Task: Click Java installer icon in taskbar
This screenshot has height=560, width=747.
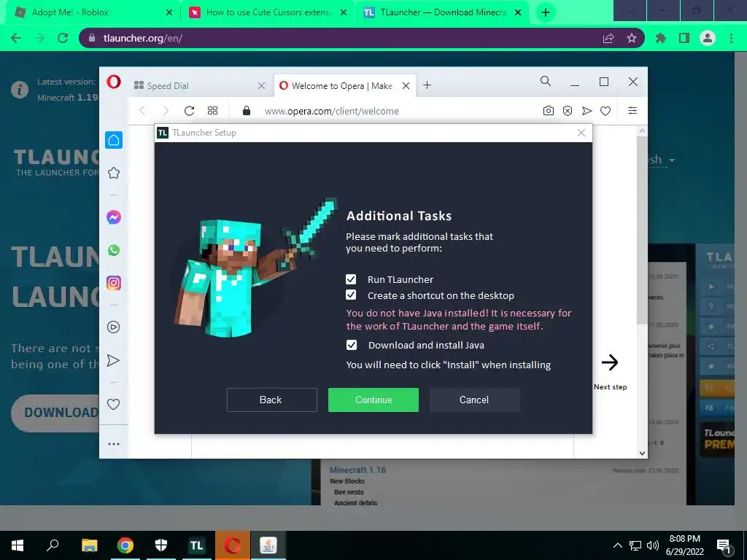Action: (x=268, y=545)
